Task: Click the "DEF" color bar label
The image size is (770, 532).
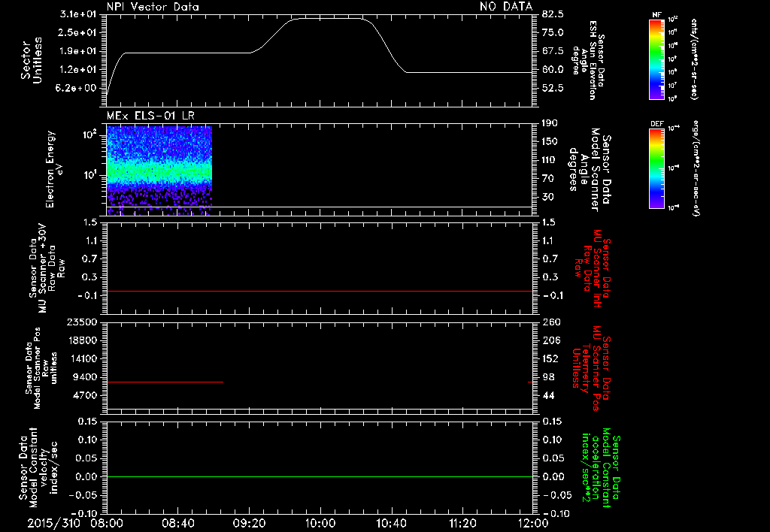Action: click(x=656, y=124)
